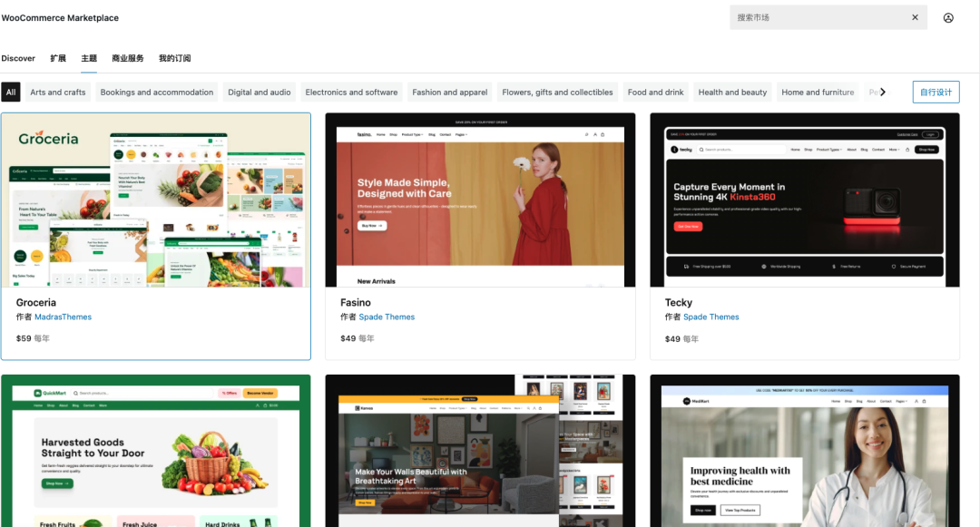Clear the marketplace search field

(x=915, y=17)
